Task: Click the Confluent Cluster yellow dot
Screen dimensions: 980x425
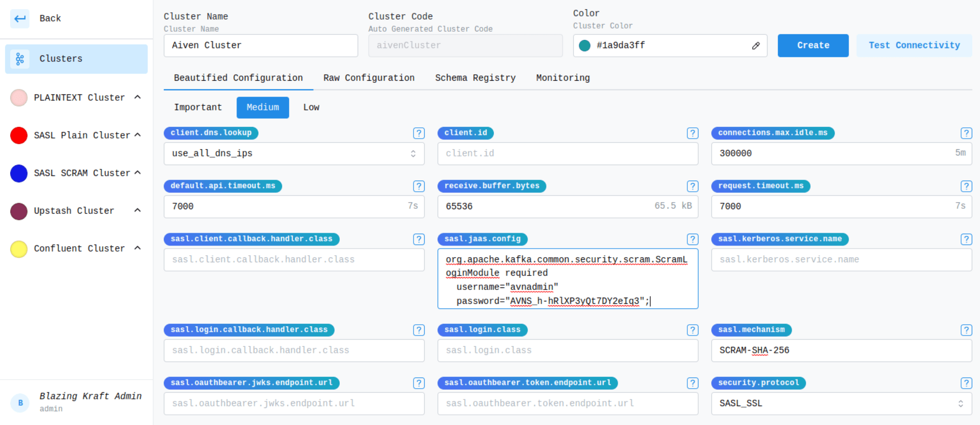Action: [x=19, y=249]
